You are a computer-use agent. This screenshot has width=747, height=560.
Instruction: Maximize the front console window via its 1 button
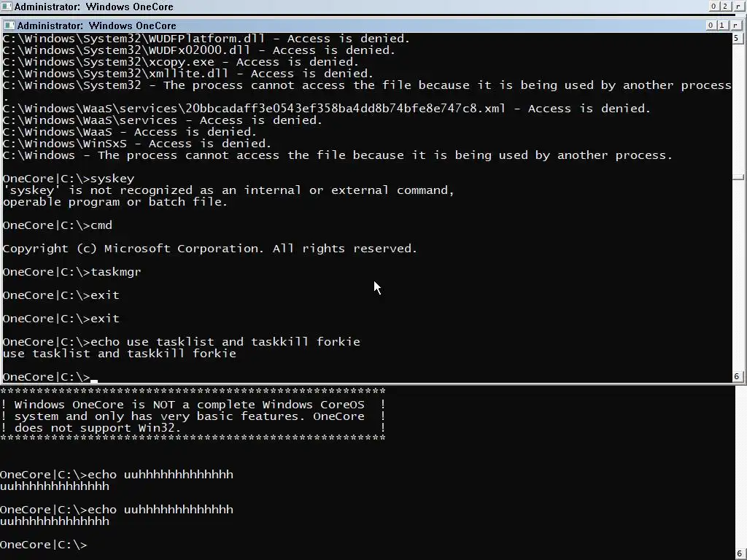721,26
